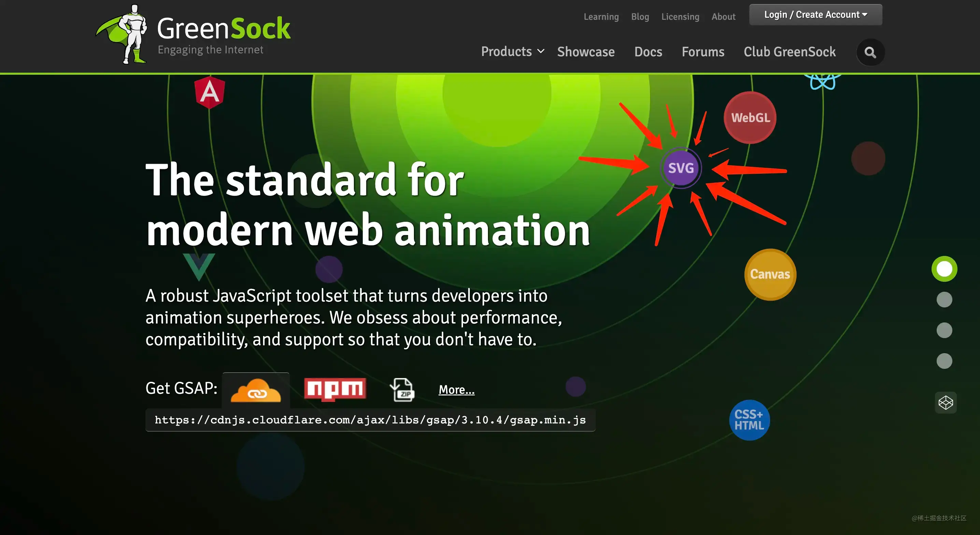This screenshot has width=980, height=535.
Task: Select the second gray slide dot
Action: (x=944, y=300)
